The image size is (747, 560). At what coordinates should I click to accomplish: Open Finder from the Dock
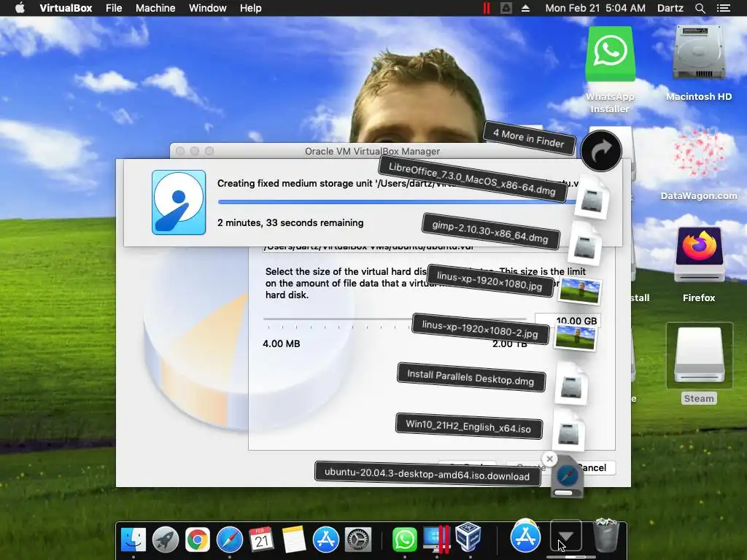133,540
